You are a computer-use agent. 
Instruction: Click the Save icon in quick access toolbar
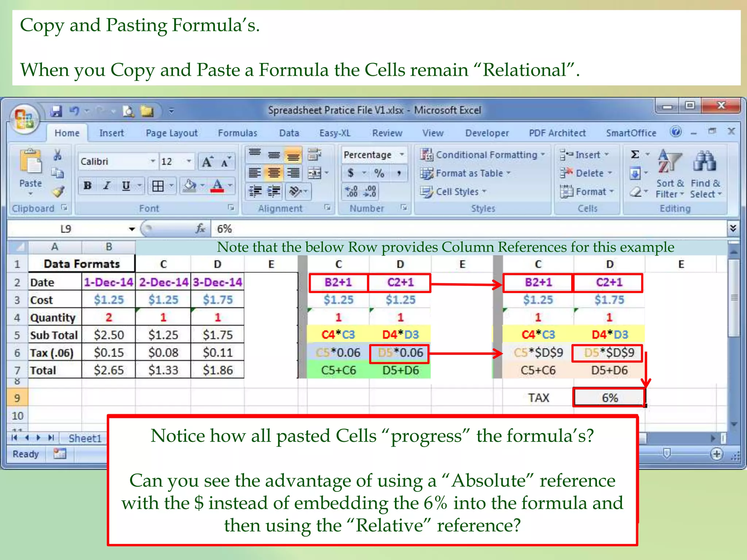tap(56, 111)
